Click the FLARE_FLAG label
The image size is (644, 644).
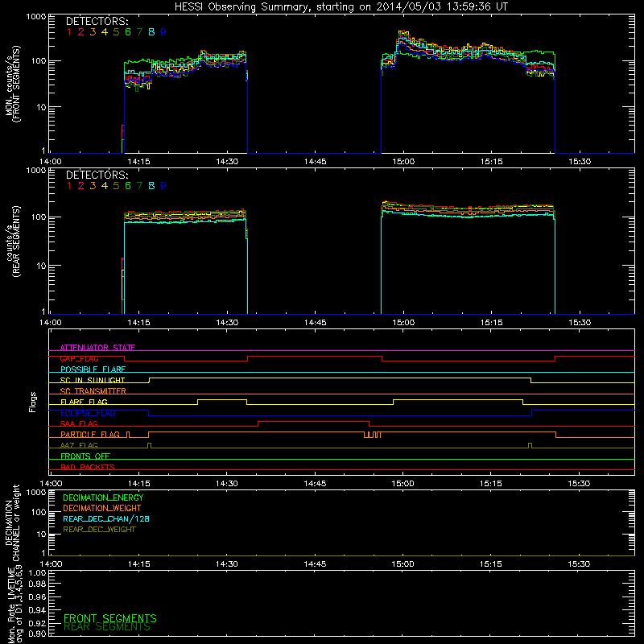[84, 402]
